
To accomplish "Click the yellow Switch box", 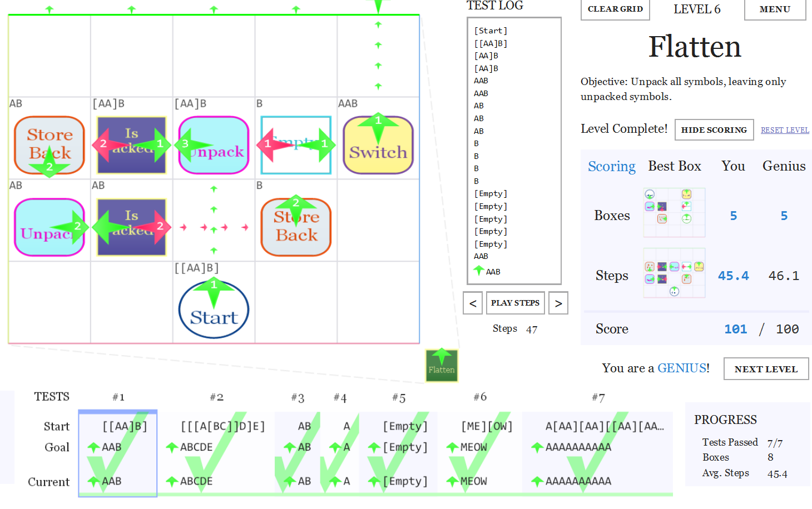I will [378, 145].
